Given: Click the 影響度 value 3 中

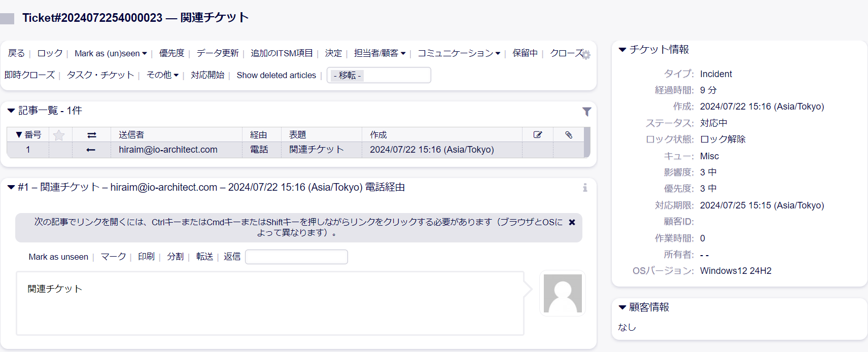Looking at the screenshot, I should [x=708, y=172].
